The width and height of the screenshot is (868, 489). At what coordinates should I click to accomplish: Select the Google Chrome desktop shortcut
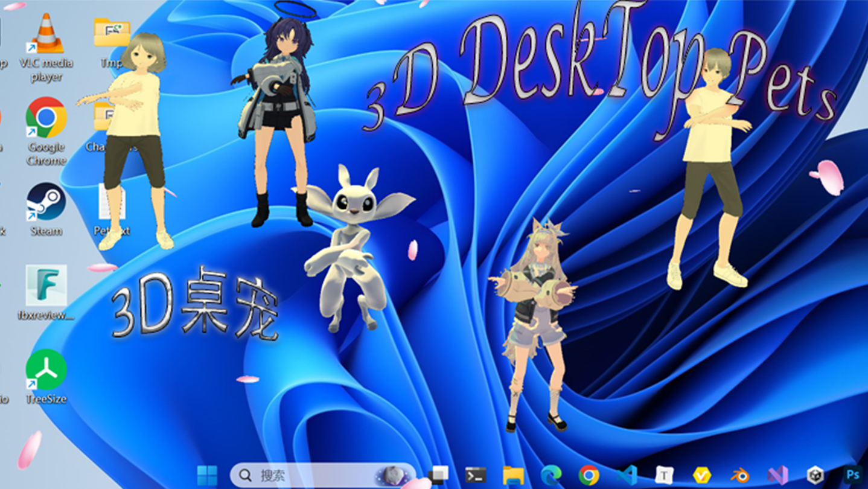[46, 118]
